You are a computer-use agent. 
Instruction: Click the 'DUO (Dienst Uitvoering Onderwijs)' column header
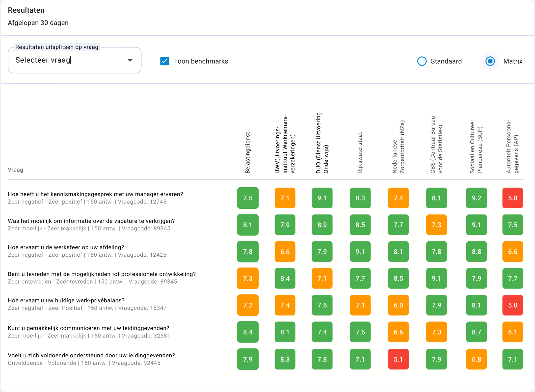(322, 144)
